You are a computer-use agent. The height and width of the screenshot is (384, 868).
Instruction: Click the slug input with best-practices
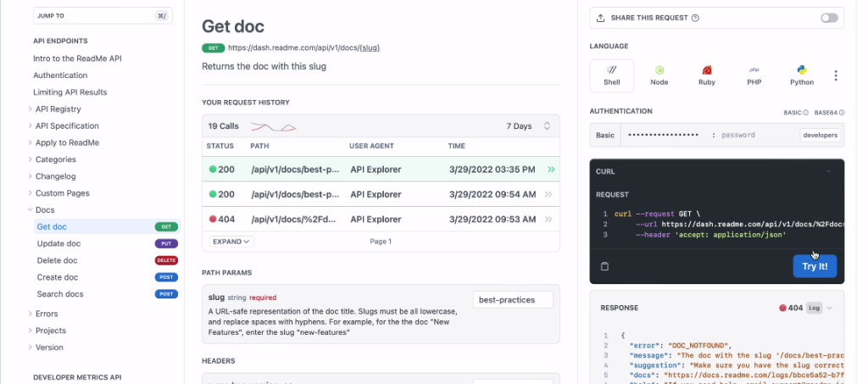pyautogui.click(x=513, y=300)
